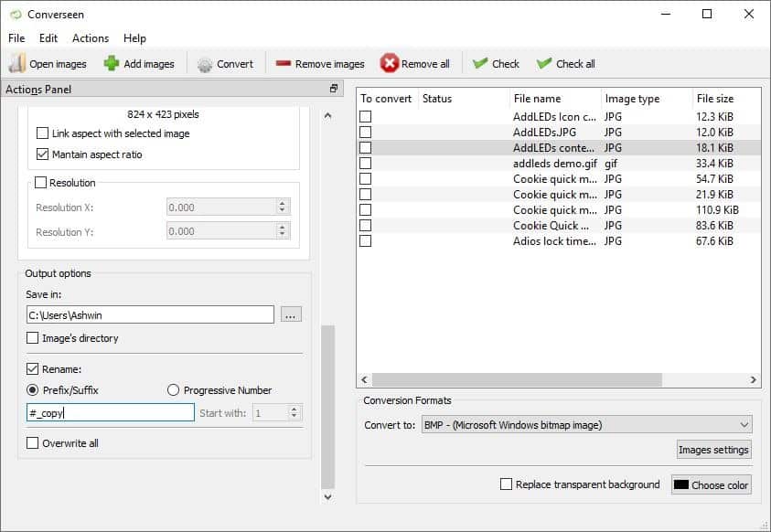This screenshot has height=532, width=771.
Task: Click the green plus Add images icon
Action: click(x=112, y=63)
